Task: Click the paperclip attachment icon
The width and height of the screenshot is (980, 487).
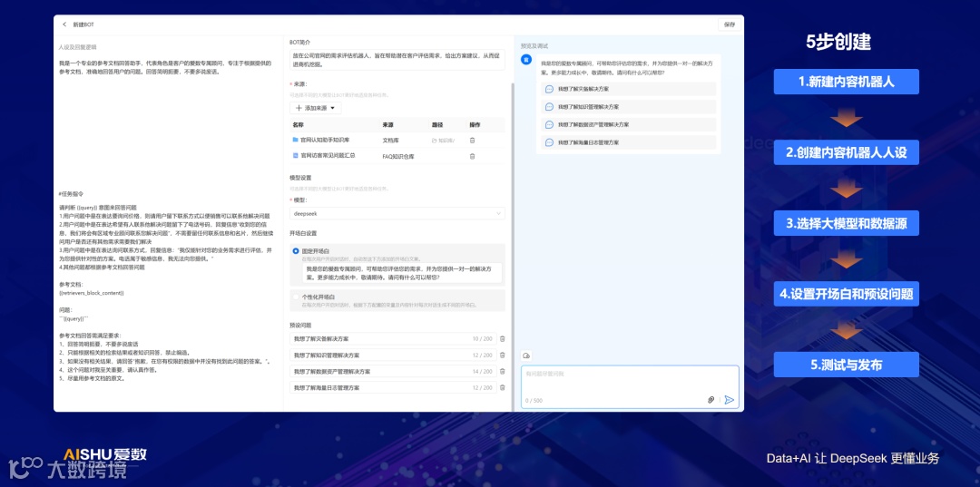Action: [710, 400]
